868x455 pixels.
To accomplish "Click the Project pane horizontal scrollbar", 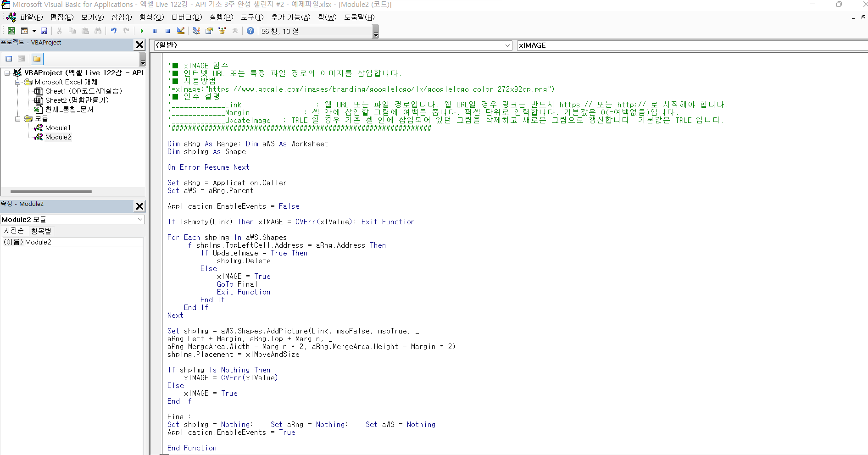I will pos(51,192).
